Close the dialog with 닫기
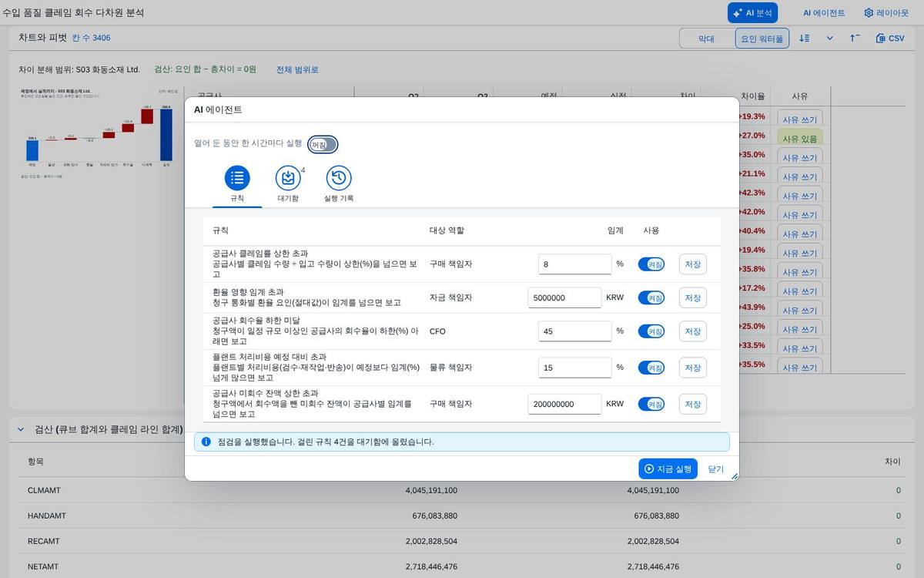The height and width of the screenshot is (578, 924). pos(716,469)
